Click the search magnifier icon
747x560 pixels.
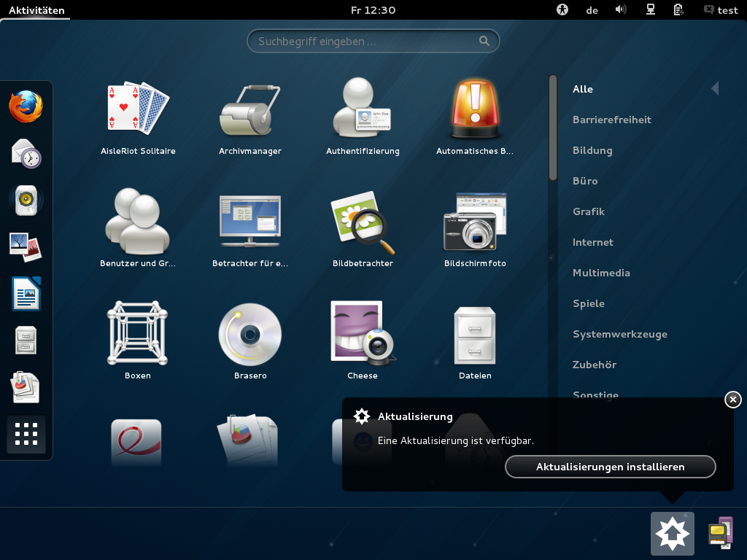(484, 42)
